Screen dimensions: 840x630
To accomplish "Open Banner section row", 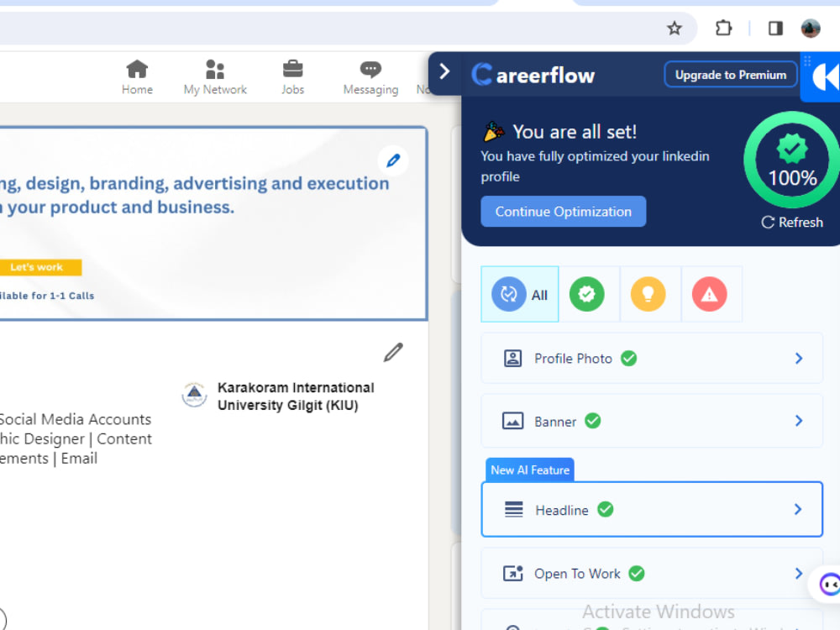I will (x=652, y=421).
